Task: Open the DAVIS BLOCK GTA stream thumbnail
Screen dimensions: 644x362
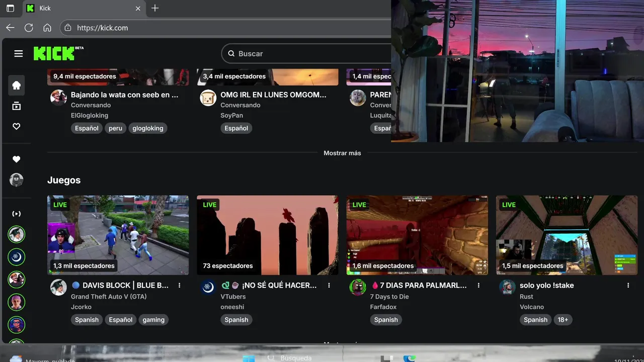Action: (x=118, y=235)
